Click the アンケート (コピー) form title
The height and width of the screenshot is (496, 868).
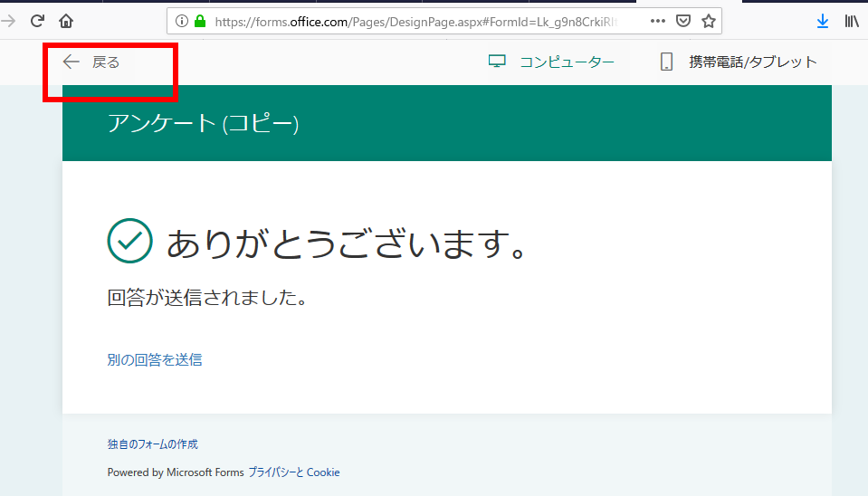[203, 123]
